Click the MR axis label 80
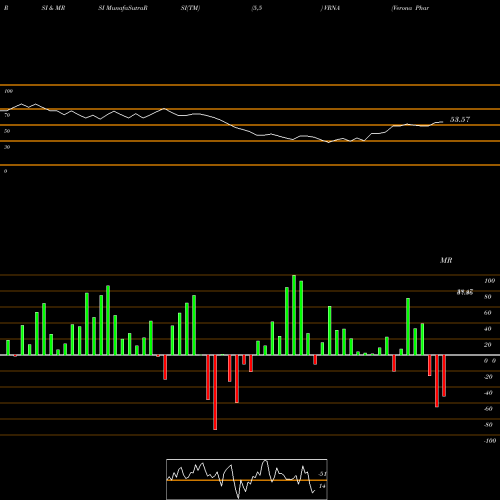The height and width of the screenshot is (500, 500). [487, 297]
